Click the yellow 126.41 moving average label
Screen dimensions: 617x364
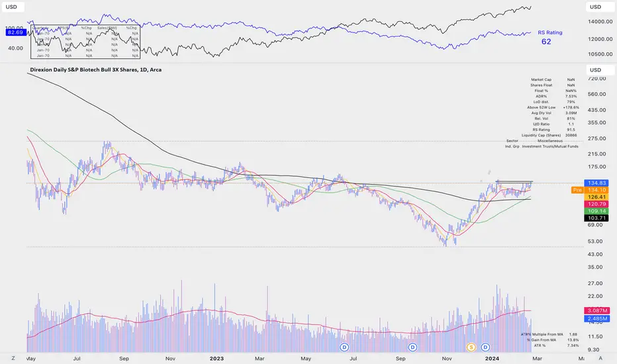[597, 197]
